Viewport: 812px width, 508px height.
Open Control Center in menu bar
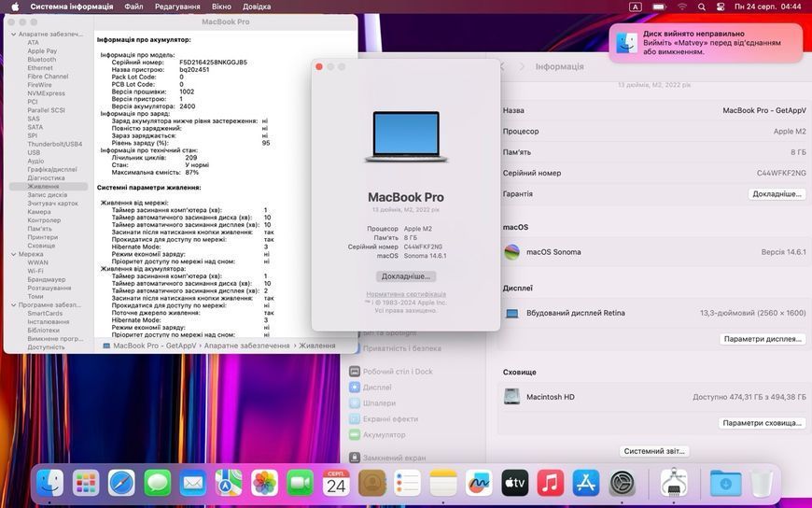[721, 7]
